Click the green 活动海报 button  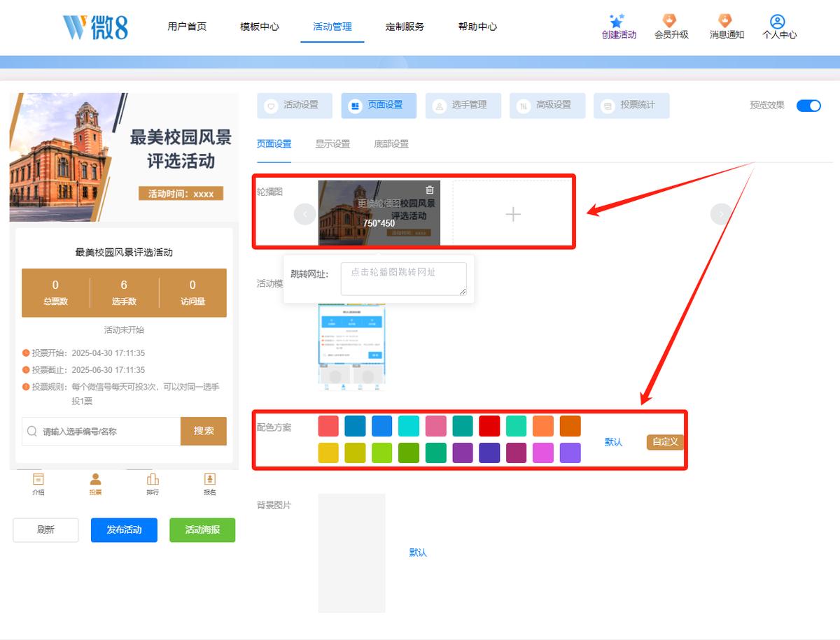coord(202,530)
